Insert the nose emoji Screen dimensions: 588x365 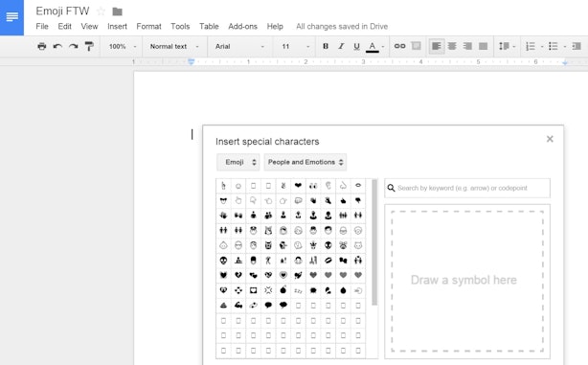(x=343, y=185)
